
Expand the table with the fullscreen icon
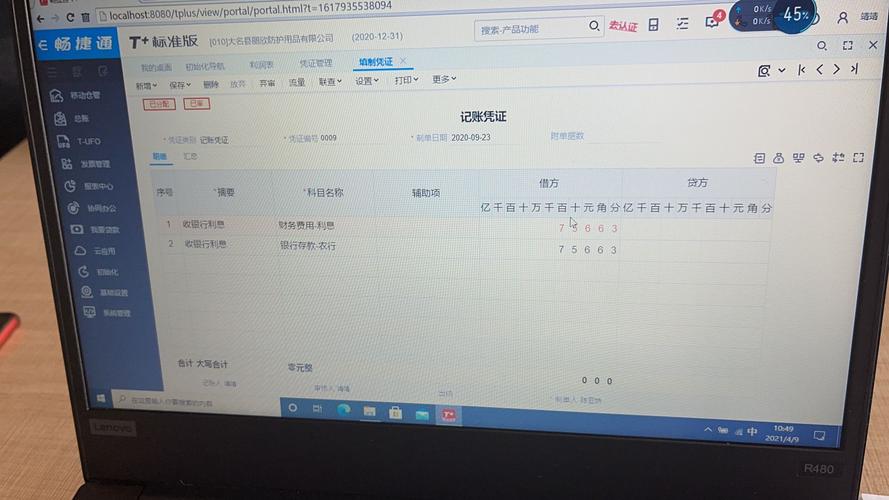pyautogui.click(x=858, y=157)
